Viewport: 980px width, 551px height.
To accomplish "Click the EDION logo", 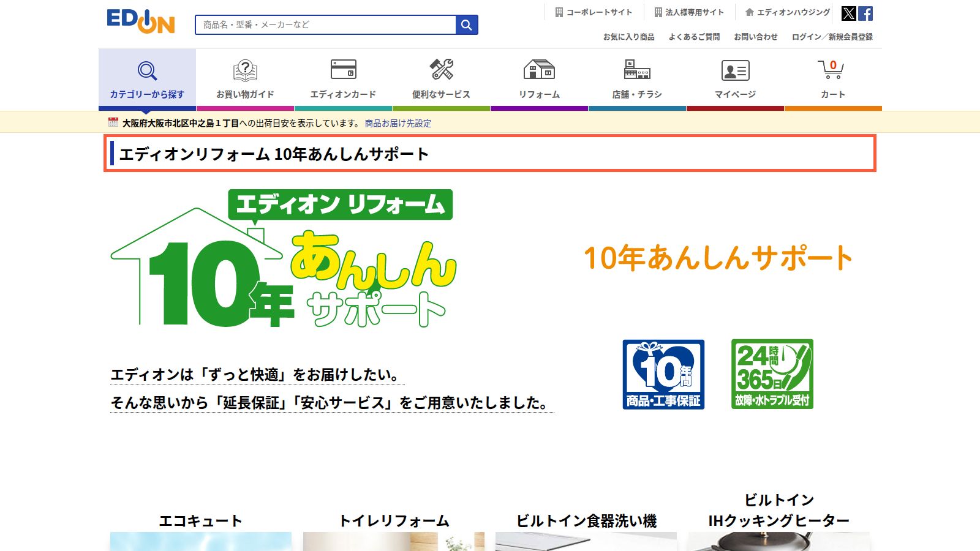I will click(x=141, y=21).
